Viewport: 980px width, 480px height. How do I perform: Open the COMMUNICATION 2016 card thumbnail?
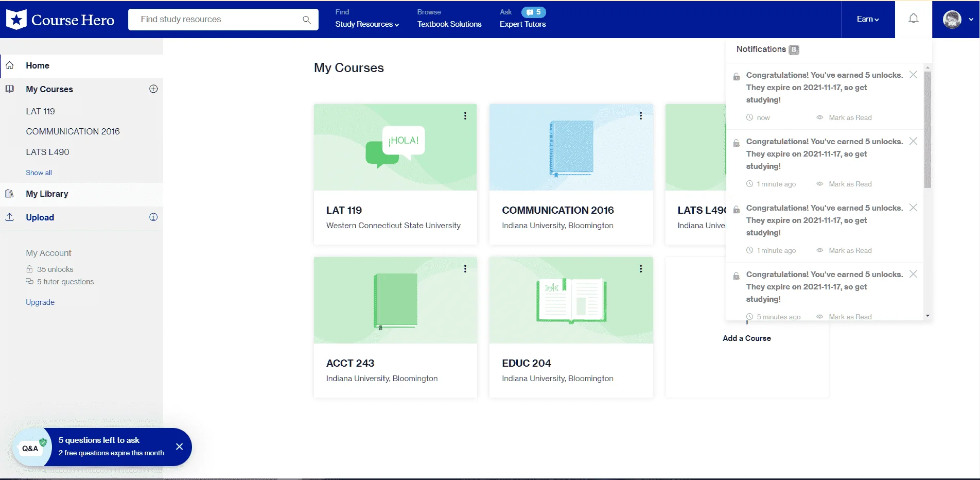coord(571,147)
